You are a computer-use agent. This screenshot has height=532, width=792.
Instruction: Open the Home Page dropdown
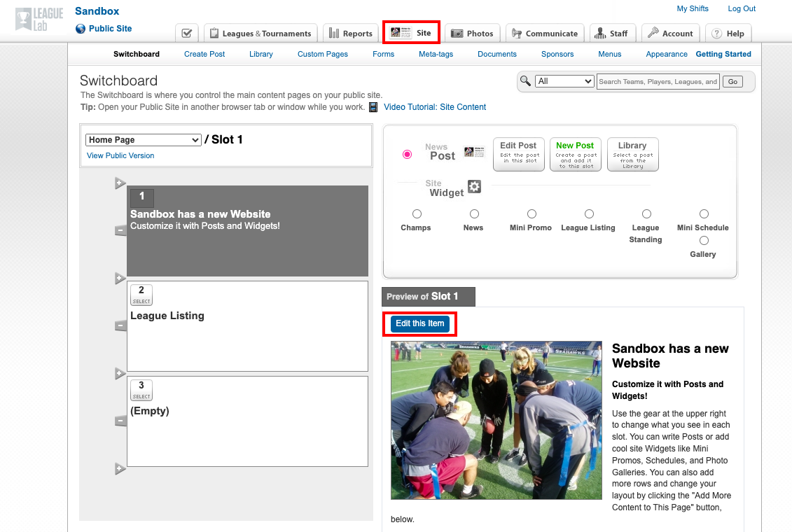(144, 140)
